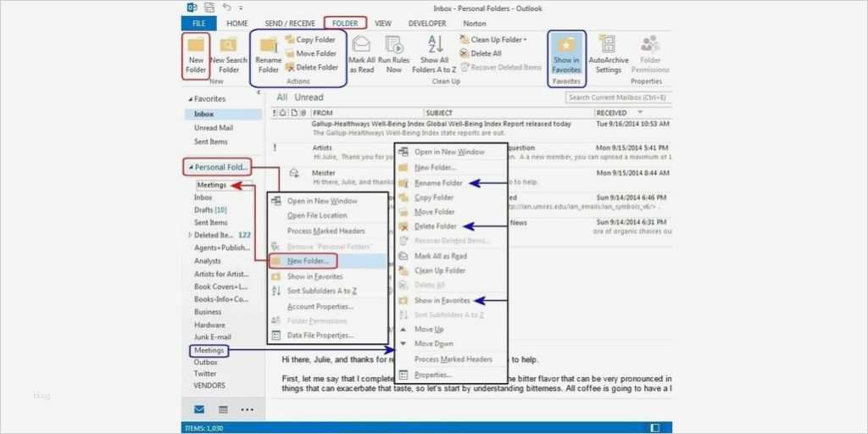
Task: Select the Outbox folder
Action: tap(205, 362)
